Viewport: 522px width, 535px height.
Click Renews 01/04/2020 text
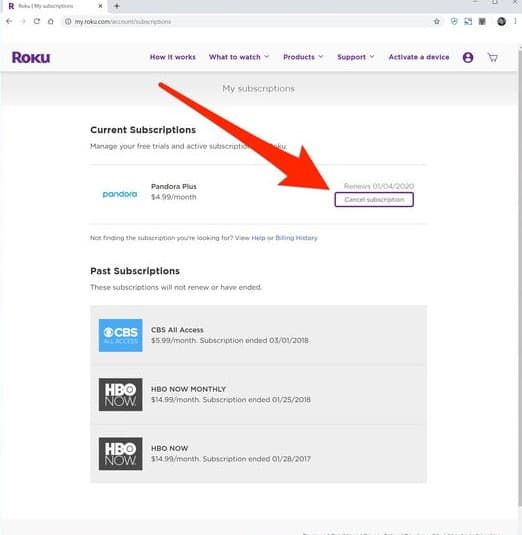tap(379, 186)
